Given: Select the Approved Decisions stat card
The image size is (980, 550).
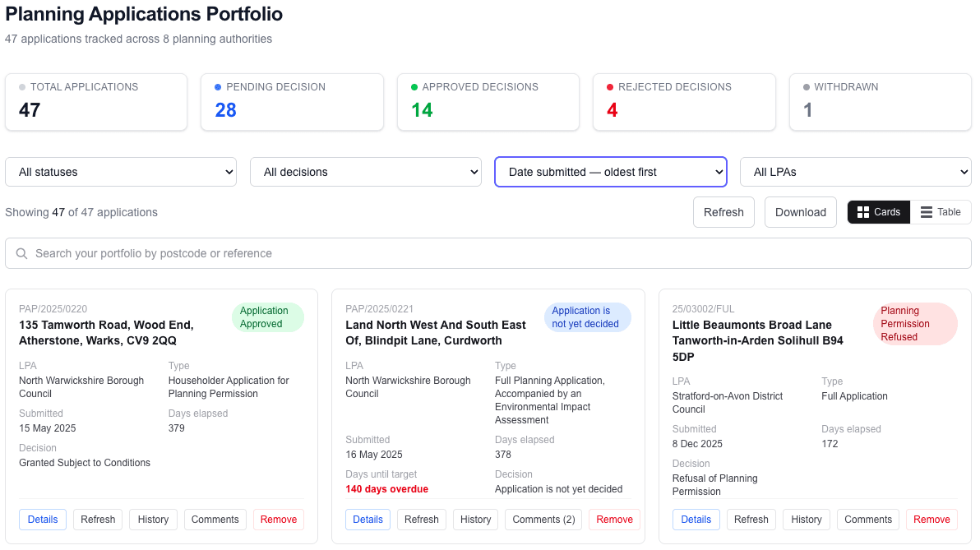Looking at the screenshot, I should tap(488, 102).
